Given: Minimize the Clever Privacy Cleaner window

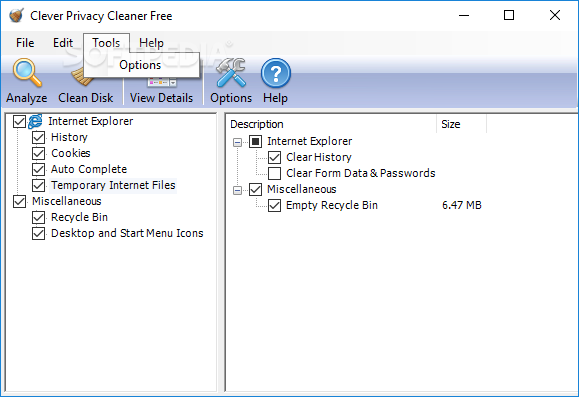Looking at the screenshot, I should click(464, 16).
